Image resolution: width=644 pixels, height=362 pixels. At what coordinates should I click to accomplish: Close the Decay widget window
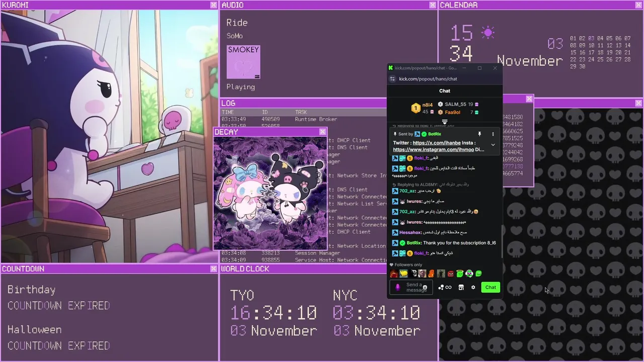[323, 132]
